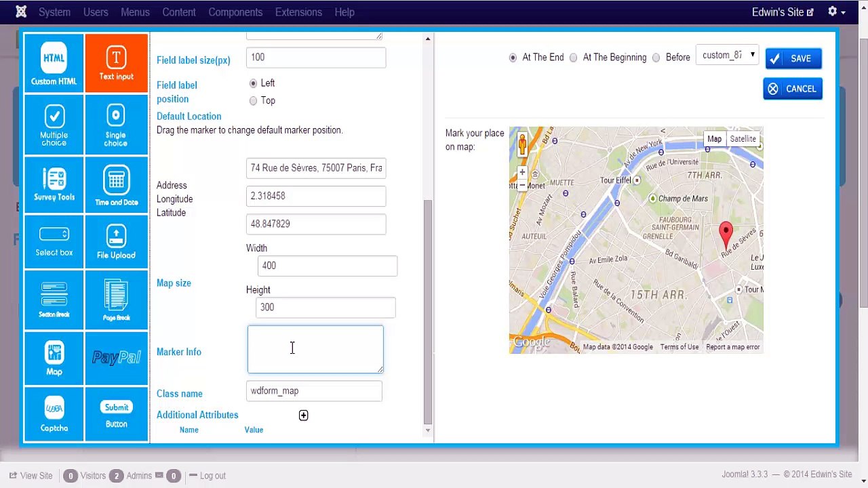Select the Time and Date field
Viewport: 868px width, 488px height.
point(116,184)
